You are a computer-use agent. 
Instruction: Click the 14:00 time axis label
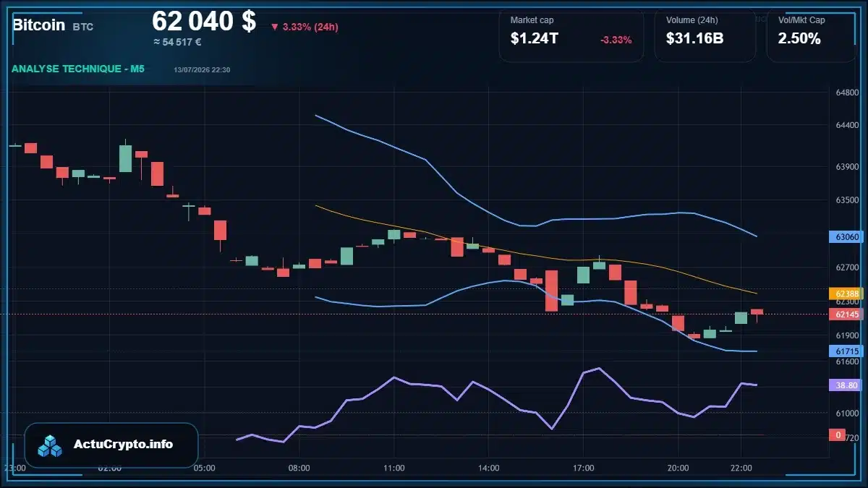coord(489,468)
